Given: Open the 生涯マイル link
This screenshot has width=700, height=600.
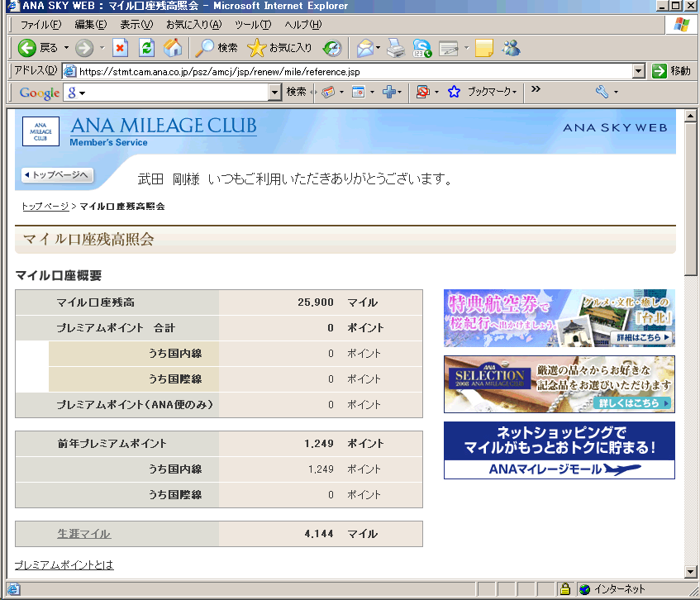Looking at the screenshot, I should [83, 534].
